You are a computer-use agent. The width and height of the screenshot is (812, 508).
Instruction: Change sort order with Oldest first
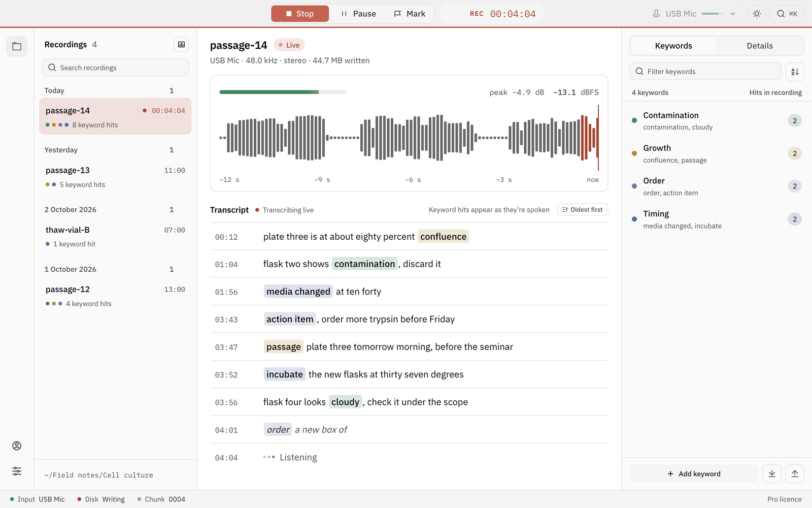tap(583, 210)
